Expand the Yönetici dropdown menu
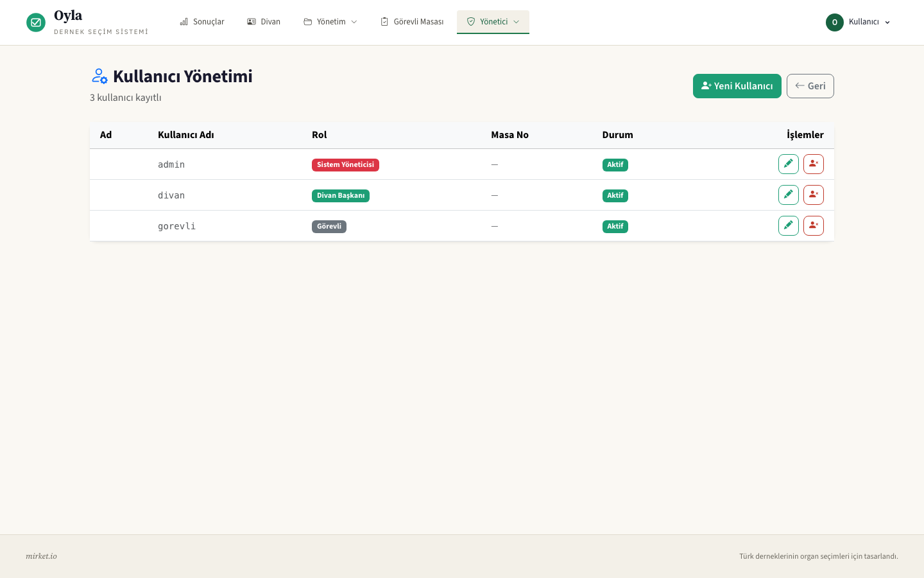 coord(493,22)
